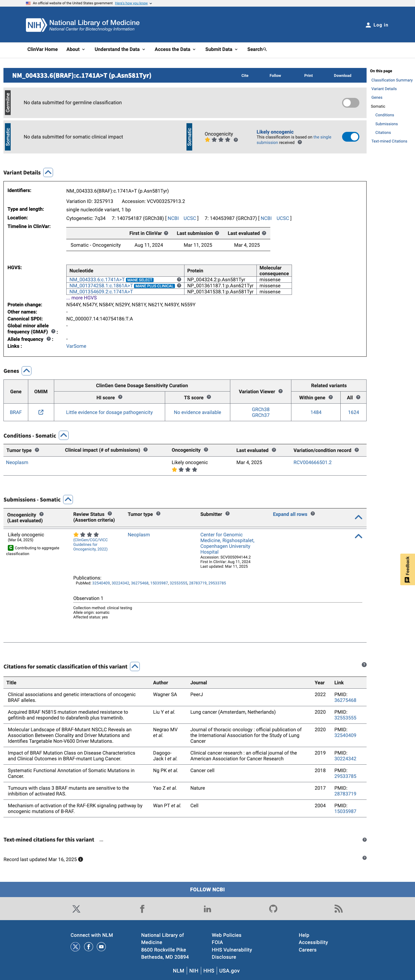
Task: Open Access the Data dropdown
Action: click(175, 50)
